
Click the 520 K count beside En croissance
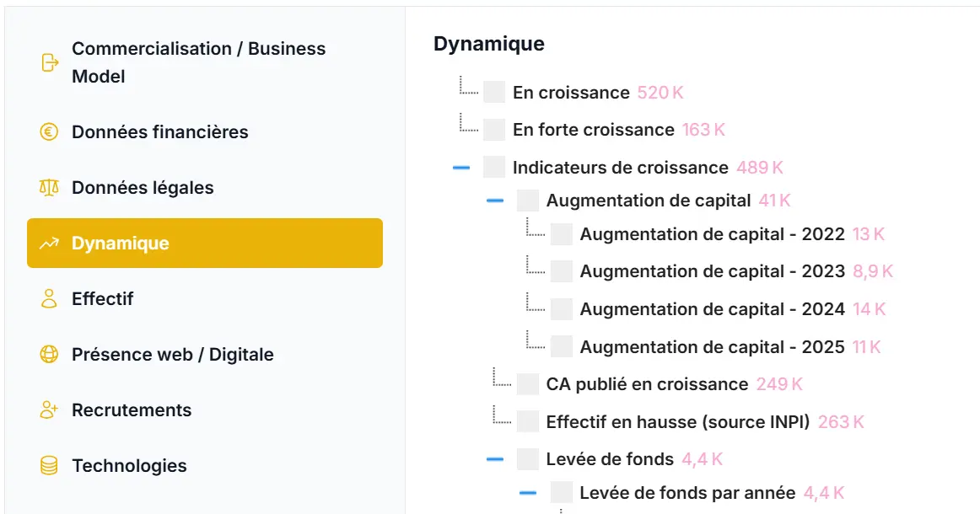[660, 92]
